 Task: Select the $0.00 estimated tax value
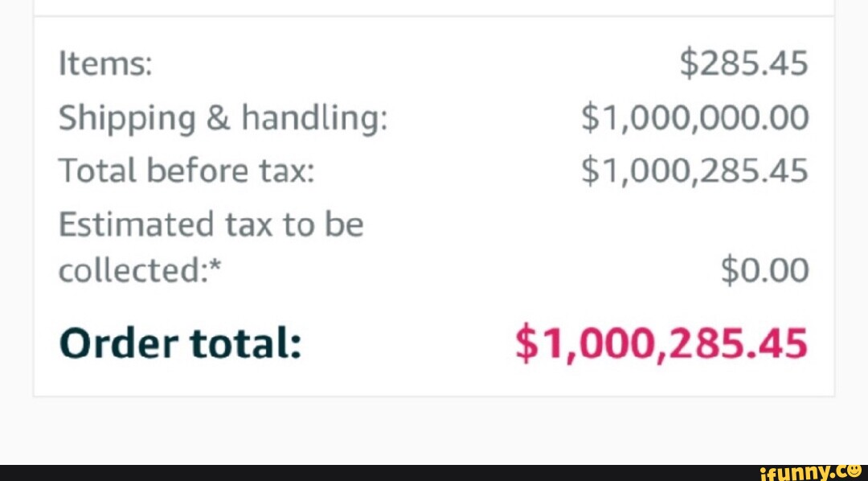[x=764, y=271]
